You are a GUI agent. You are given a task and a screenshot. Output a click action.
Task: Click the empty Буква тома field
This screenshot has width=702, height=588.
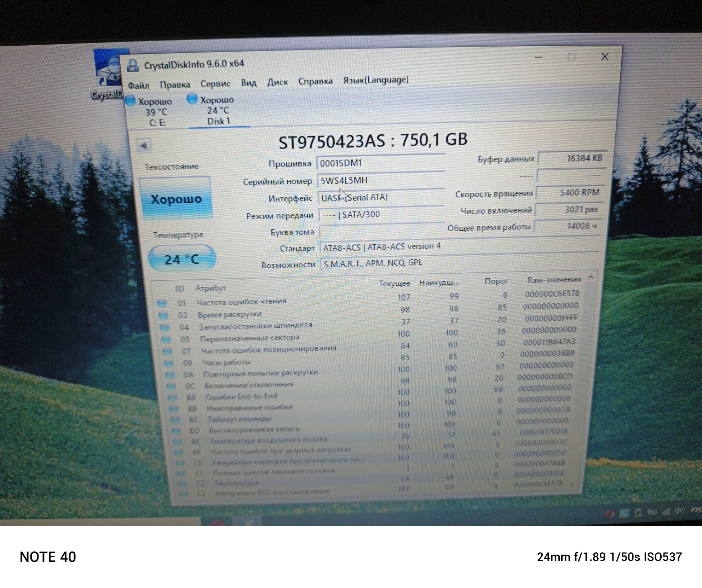pos(381,231)
